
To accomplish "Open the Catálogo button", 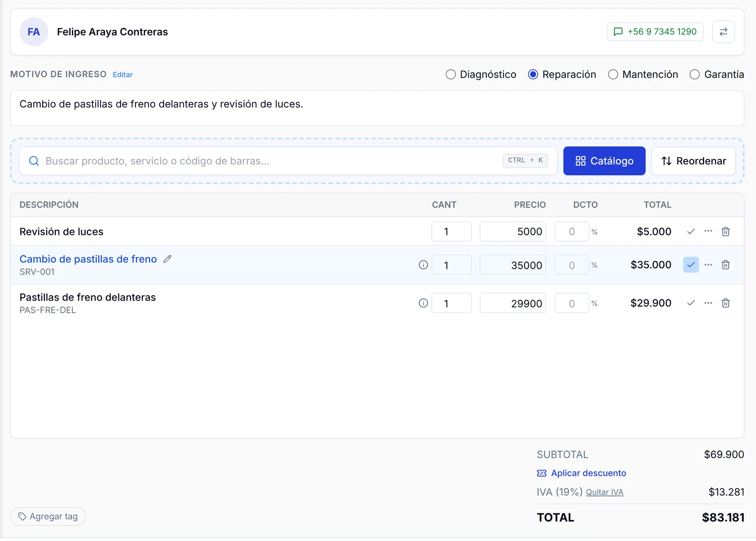I will (604, 161).
